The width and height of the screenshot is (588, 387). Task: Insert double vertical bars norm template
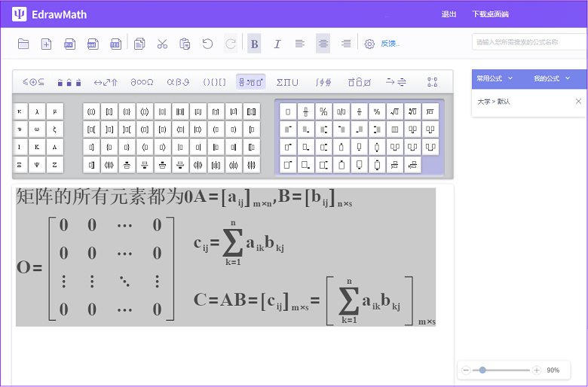[180, 111]
